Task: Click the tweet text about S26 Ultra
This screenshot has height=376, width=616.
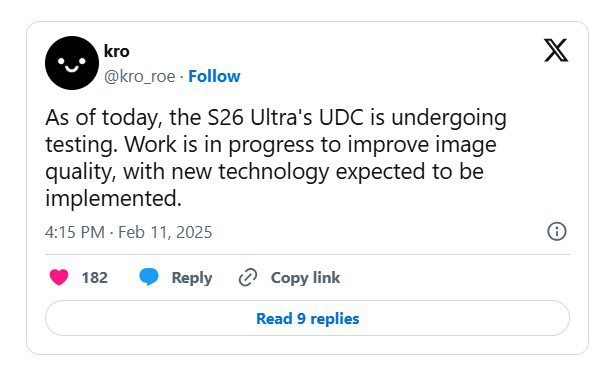Action: (x=276, y=158)
